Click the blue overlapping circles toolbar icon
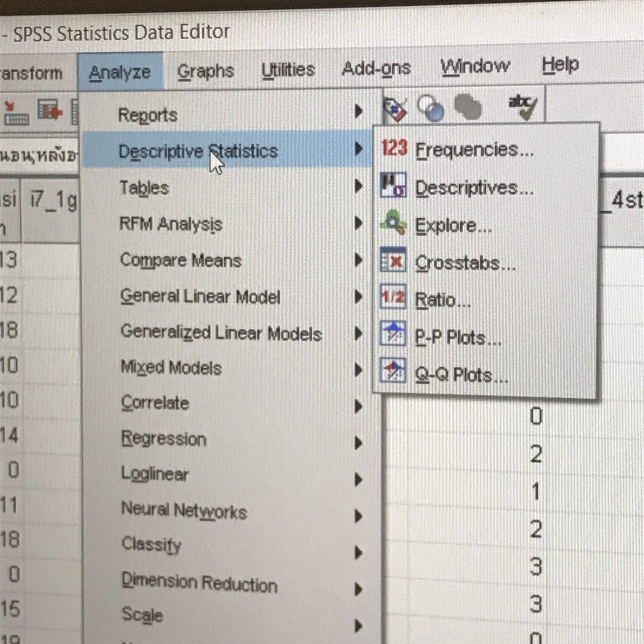 431,108
